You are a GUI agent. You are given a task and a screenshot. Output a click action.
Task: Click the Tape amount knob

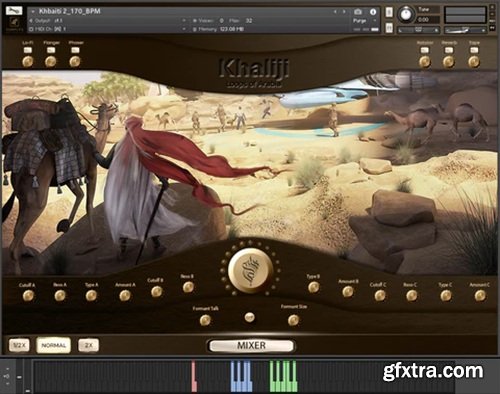(474, 62)
